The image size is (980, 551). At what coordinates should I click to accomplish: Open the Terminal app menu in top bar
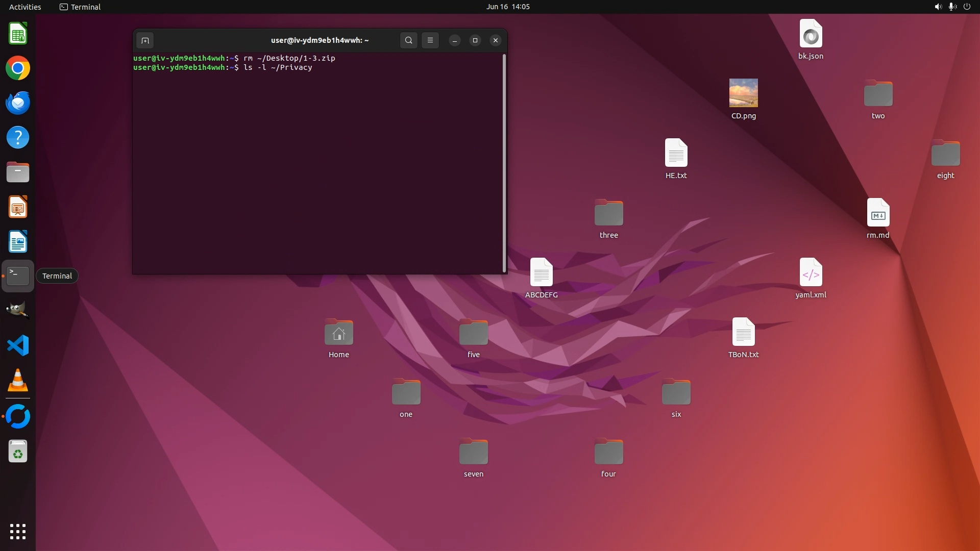pos(80,7)
